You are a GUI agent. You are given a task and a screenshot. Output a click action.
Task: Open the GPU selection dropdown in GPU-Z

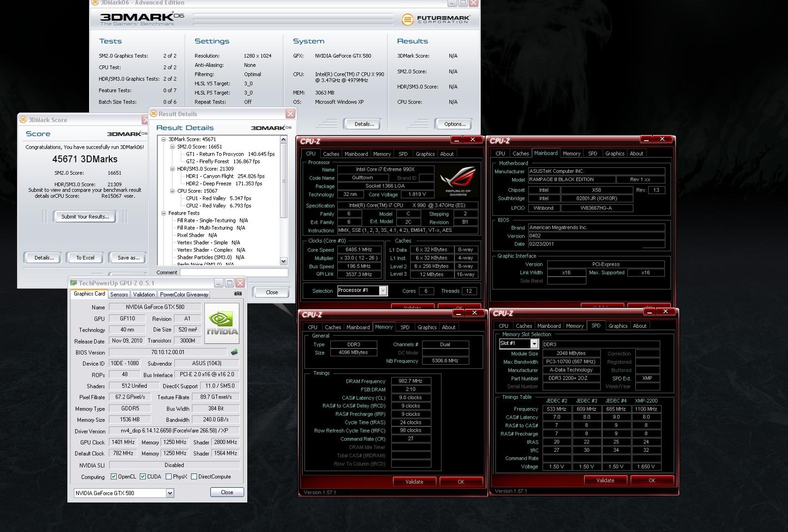pos(170,493)
